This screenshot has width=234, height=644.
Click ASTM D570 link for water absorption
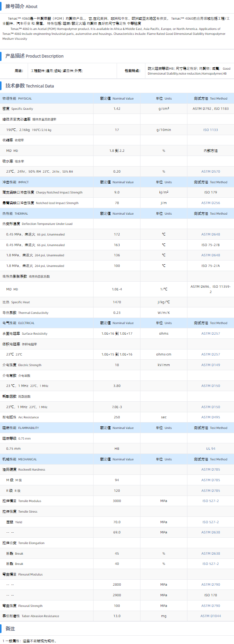[211, 172]
